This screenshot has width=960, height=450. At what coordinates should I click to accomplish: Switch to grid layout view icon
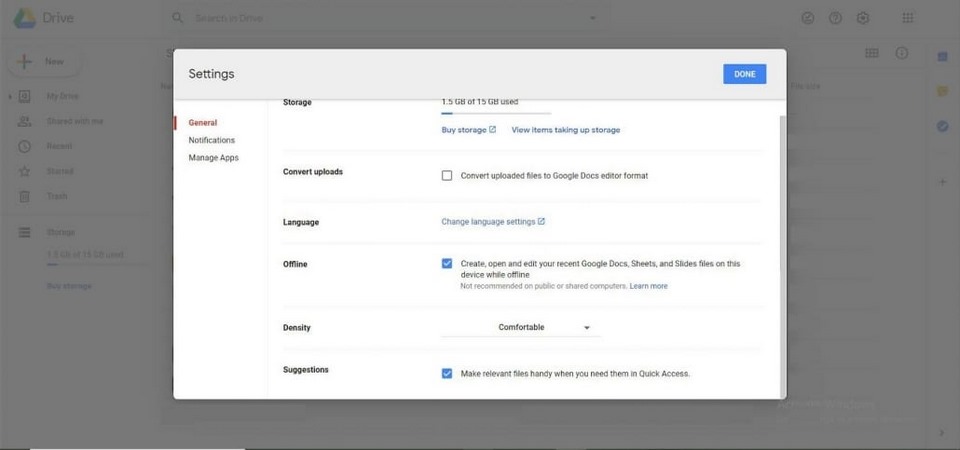(x=872, y=53)
